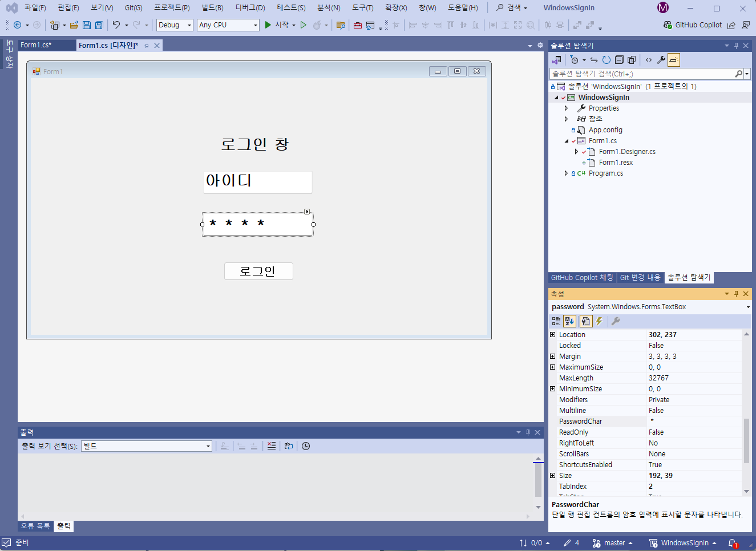Open the 디버그(D) menu
The image size is (756, 551).
(250, 8)
